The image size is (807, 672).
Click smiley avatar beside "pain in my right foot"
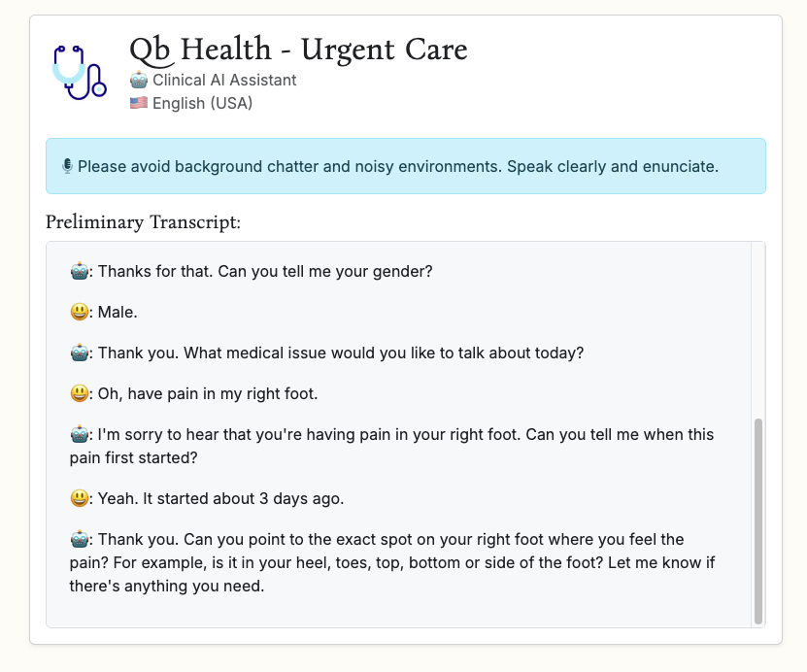80,394
